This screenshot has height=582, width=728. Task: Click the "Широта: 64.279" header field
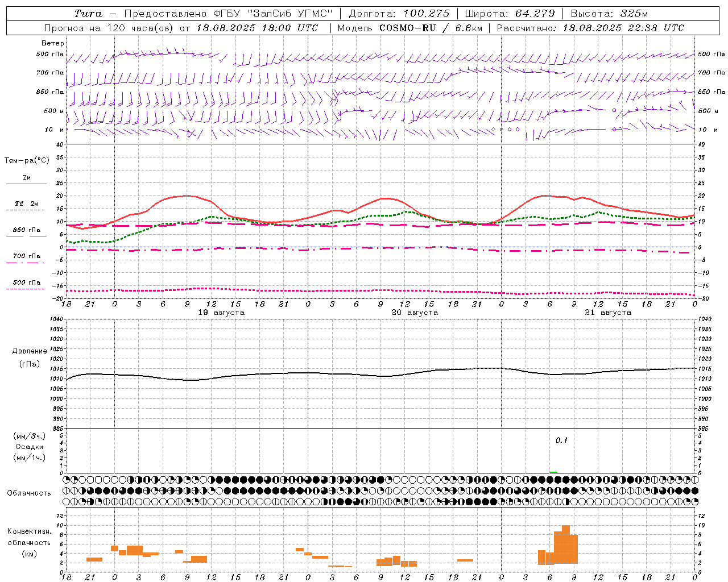point(510,14)
